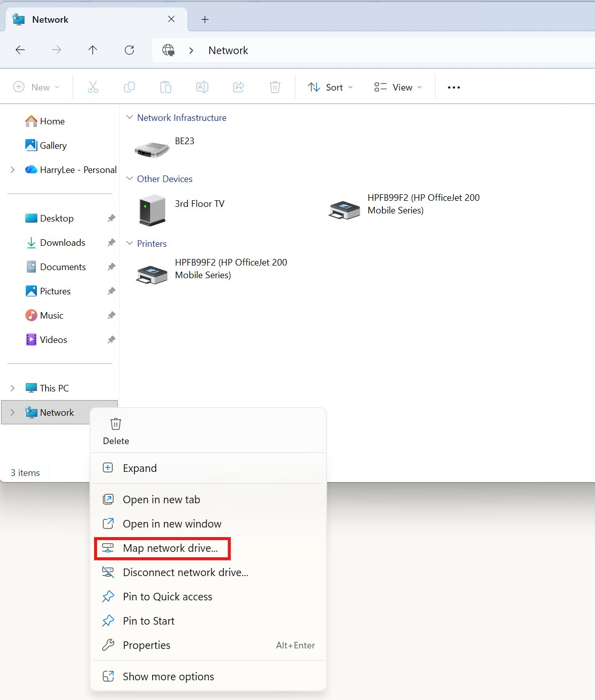Click the Paste clipboard icon
The height and width of the screenshot is (700, 595).
(x=166, y=87)
